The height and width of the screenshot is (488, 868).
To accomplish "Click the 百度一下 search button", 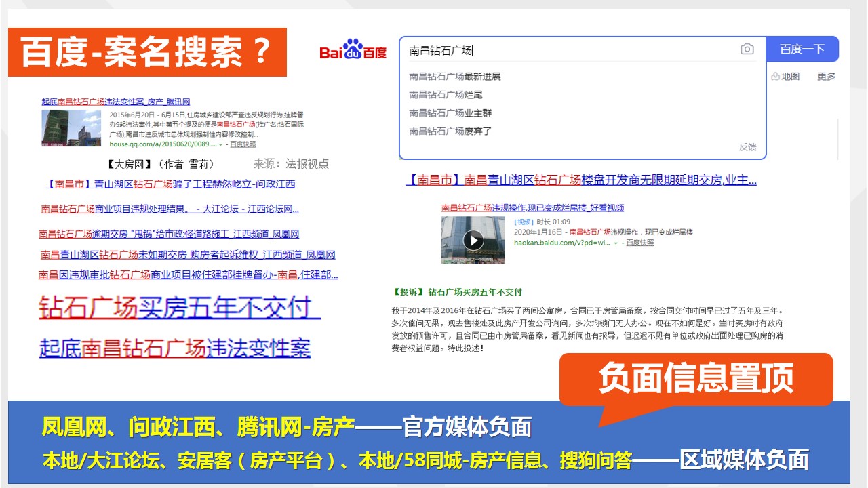I will click(x=802, y=49).
